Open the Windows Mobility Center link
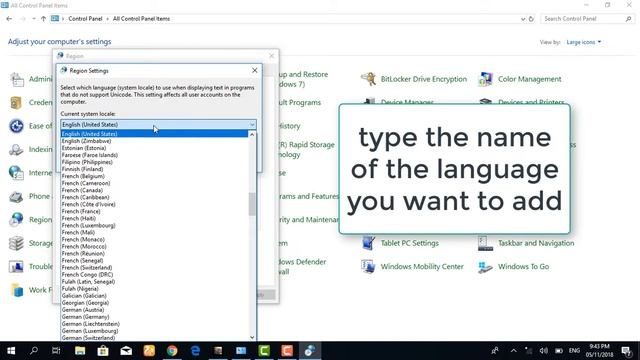This screenshot has width=640, height=360. (x=422, y=267)
